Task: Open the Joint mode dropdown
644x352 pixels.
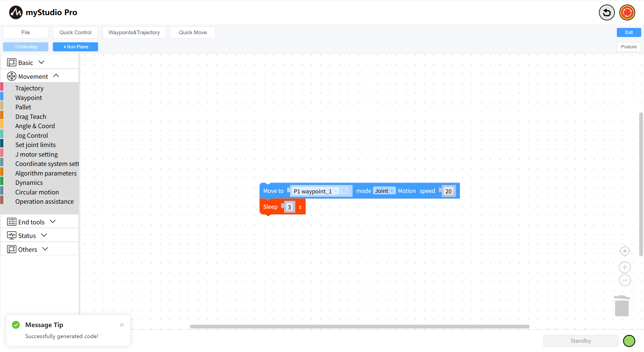Action: pyautogui.click(x=384, y=191)
